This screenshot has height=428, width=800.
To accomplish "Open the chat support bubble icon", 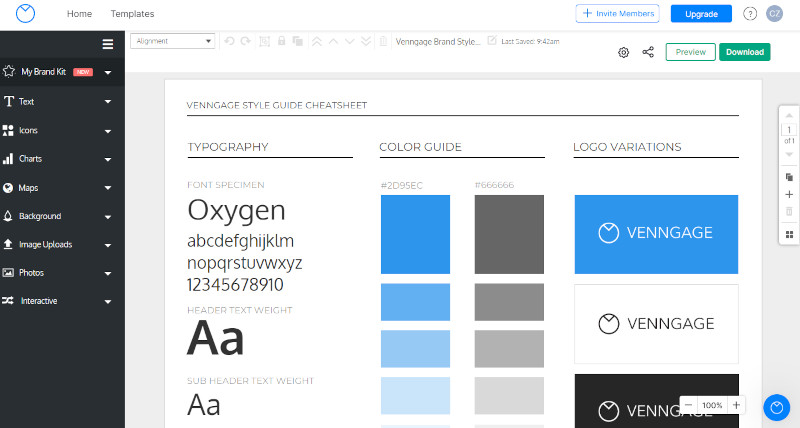I will 777,407.
